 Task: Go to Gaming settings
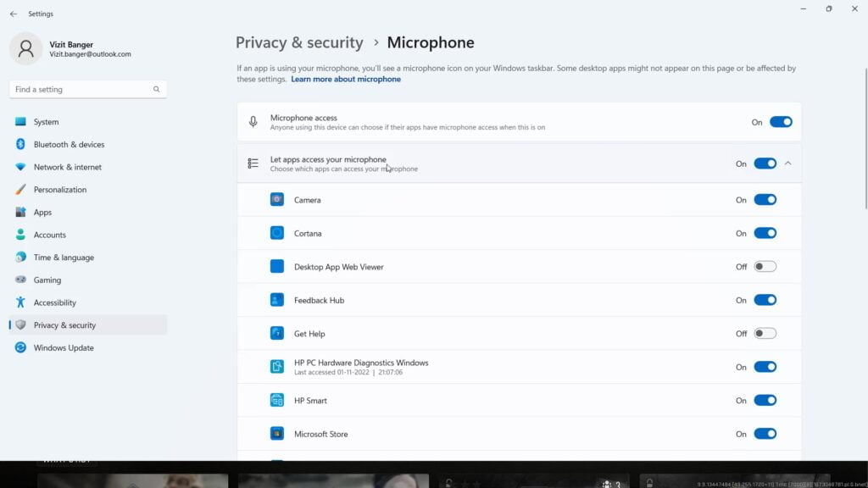click(x=88, y=280)
